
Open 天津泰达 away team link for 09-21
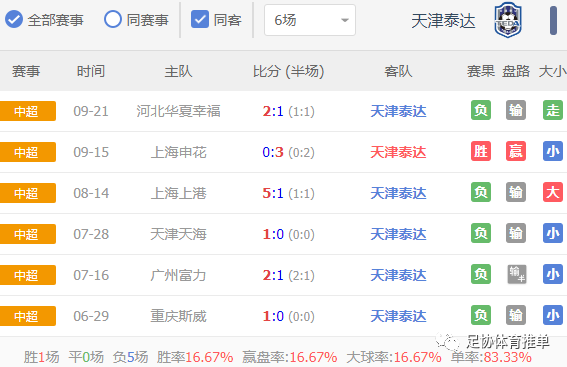pos(398,111)
